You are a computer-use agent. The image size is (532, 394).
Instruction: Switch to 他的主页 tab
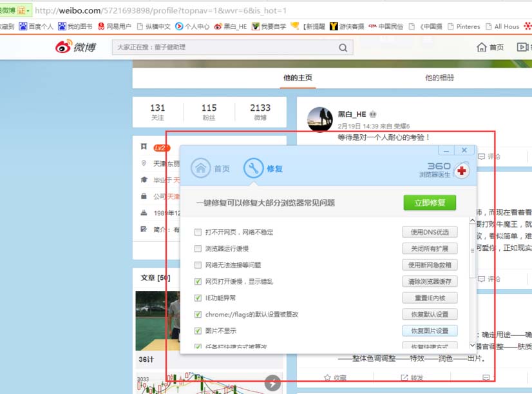298,78
